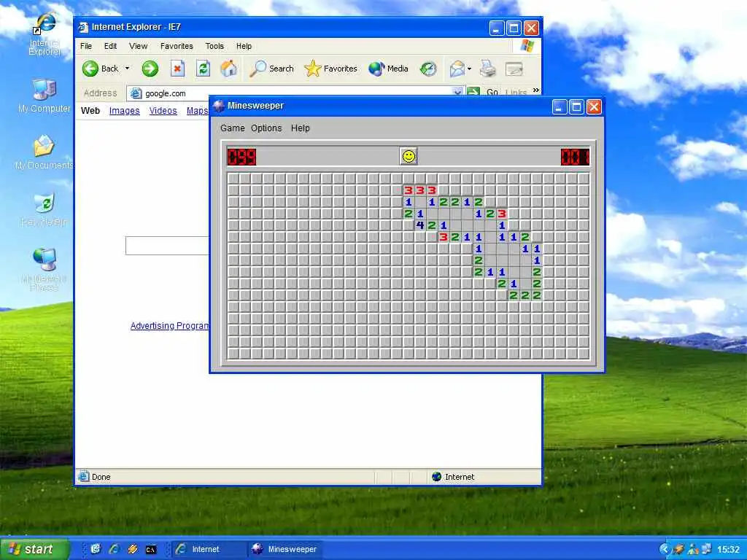Screen dimensions: 747x560
Task: Click the Edit page icon after Print
Action: (x=514, y=69)
